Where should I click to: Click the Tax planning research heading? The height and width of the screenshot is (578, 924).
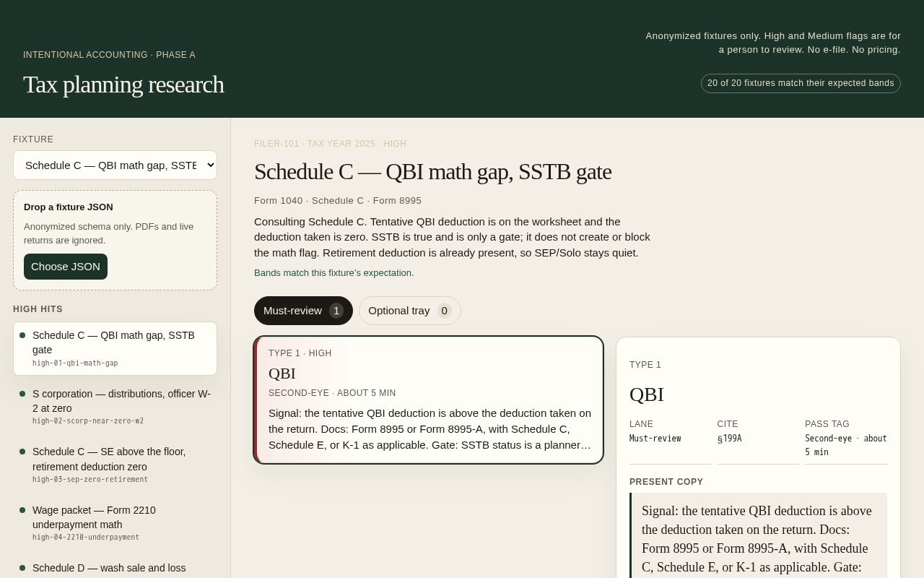pyautogui.click(x=123, y=85)
